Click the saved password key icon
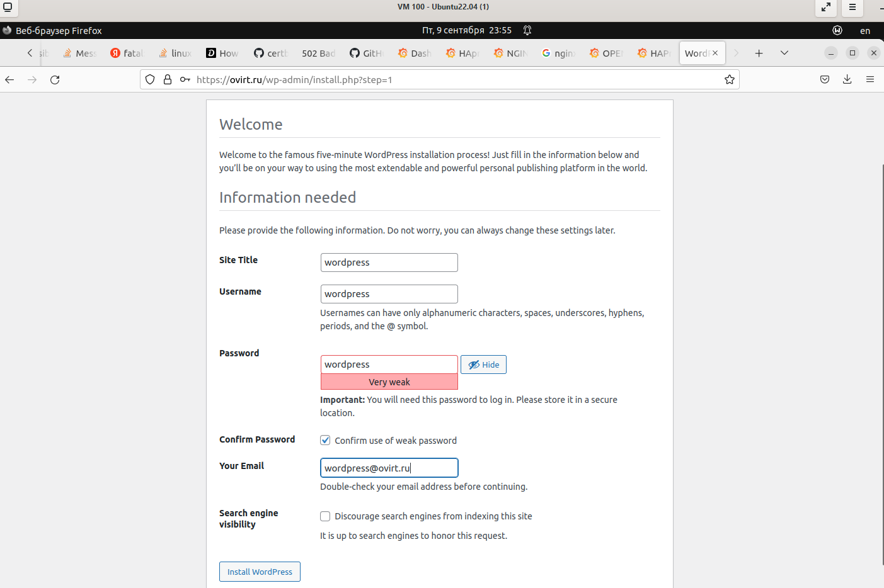The width and height of the screenshot is (884, 588). pos(185,79)
